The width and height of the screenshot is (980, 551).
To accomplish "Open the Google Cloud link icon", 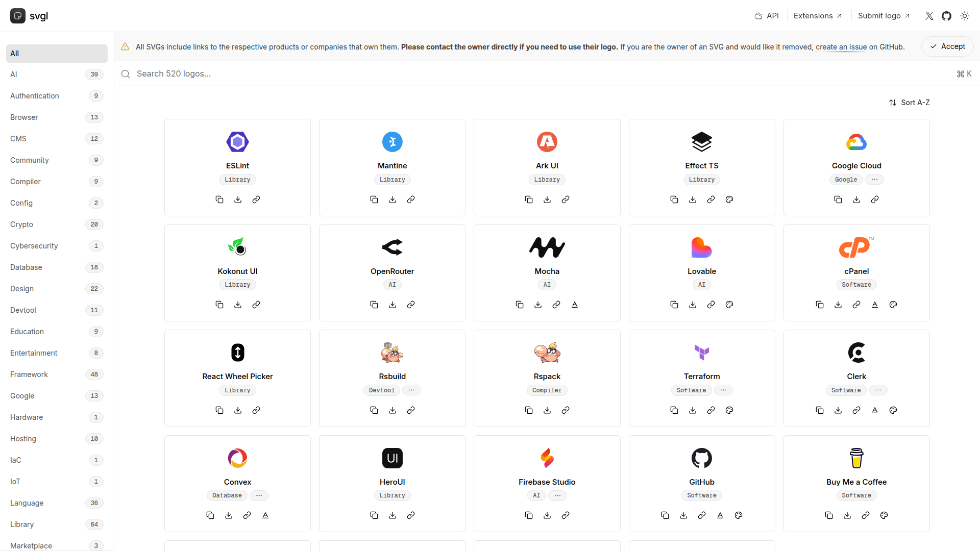I will click(x=875, y=199).
